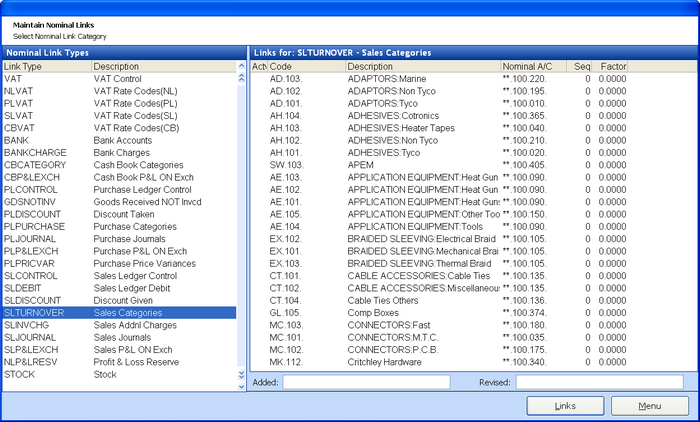Select the GL.105. Comp Boxes row
The height and width of the screenshot is (422, 700).
pos(440,312)
